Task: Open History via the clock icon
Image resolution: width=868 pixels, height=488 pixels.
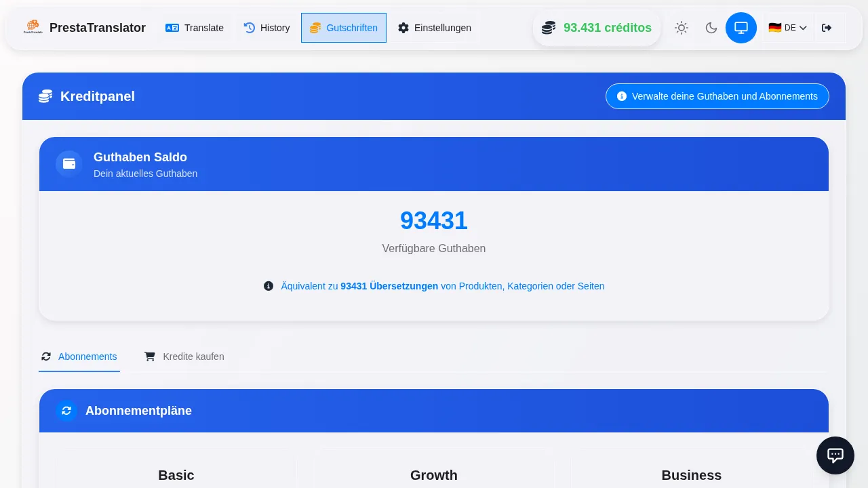Action: (x=250, y=28)
